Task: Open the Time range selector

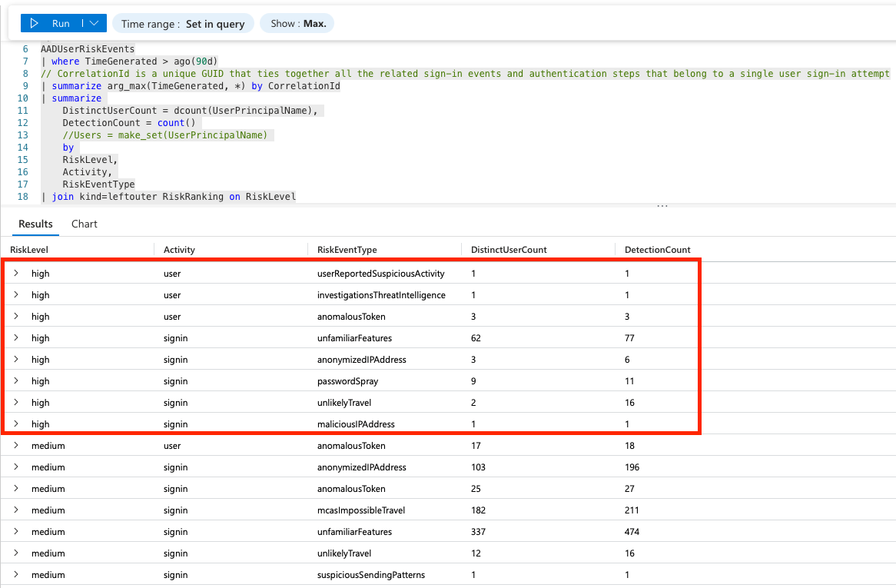Action: tap(183, 24)
